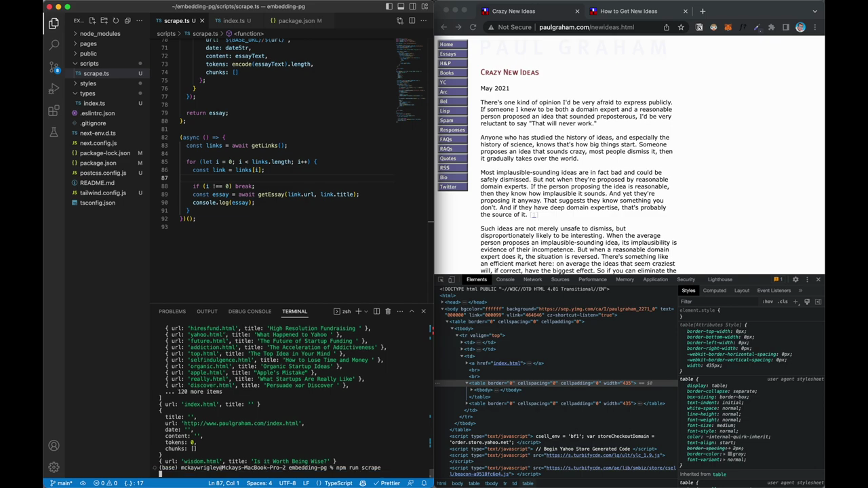Click the Filter field in Styles pane
This screenshot has width=868, height=488.
tap(717, 302)
